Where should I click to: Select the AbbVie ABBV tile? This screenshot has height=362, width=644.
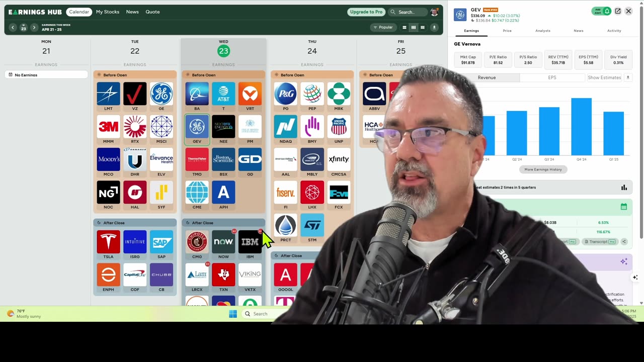point(374,97)
